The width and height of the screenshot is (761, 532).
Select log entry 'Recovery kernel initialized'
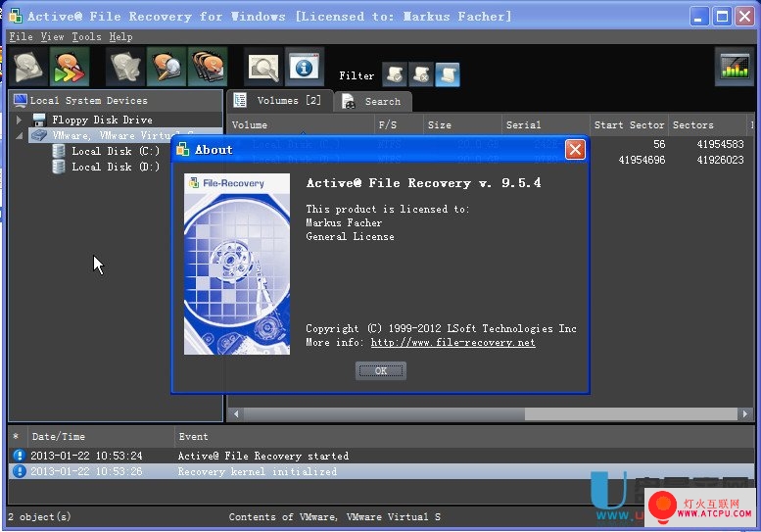coord(381,471)
